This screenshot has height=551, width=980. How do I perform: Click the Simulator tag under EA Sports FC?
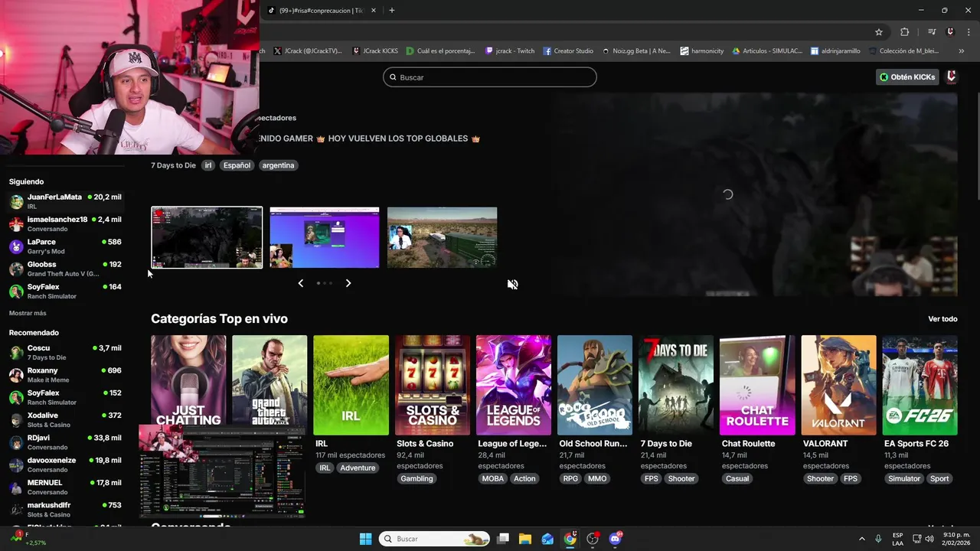(x=904, y=479)
